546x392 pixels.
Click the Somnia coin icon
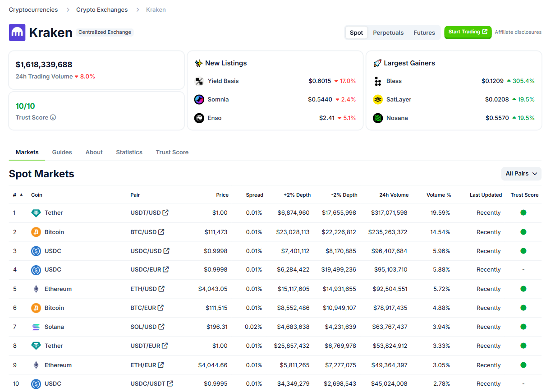[x=199, y=100]
